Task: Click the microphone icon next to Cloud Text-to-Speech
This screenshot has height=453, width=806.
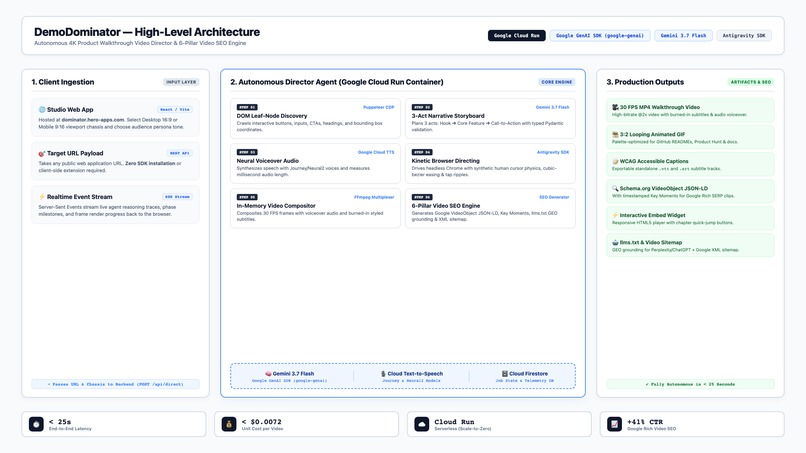Action: point(383,374)
